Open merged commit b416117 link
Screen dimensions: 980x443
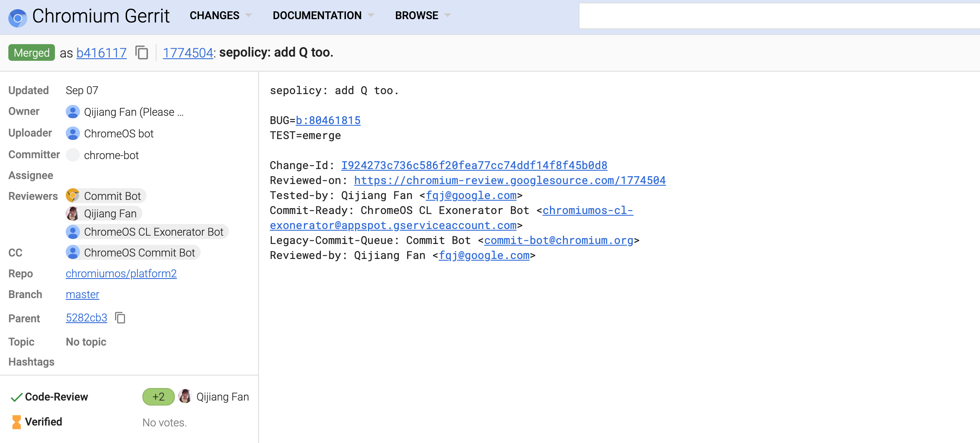(102, 53)
